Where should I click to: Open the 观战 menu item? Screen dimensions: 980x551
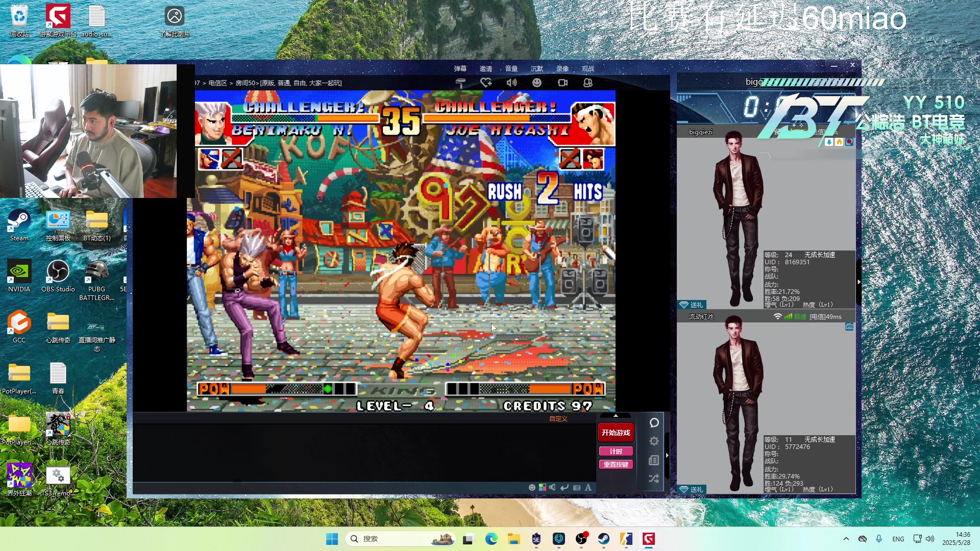(x=588, y=69)
